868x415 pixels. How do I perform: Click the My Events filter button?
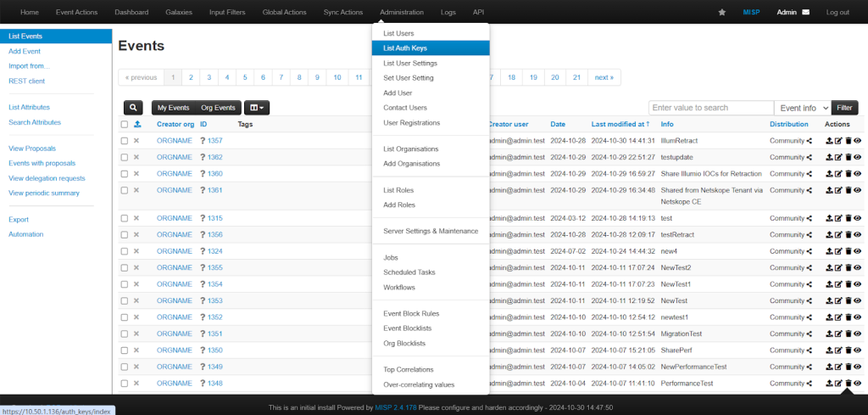(173, 108)
